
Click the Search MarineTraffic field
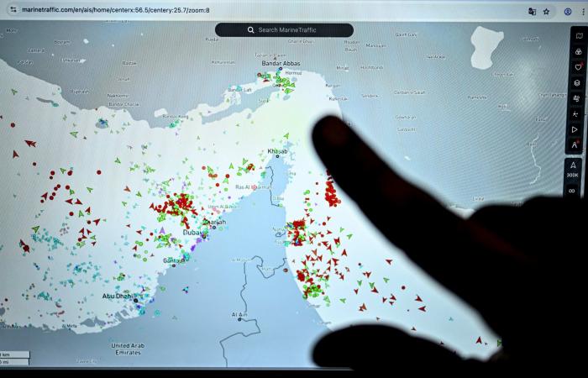point(284,29)
